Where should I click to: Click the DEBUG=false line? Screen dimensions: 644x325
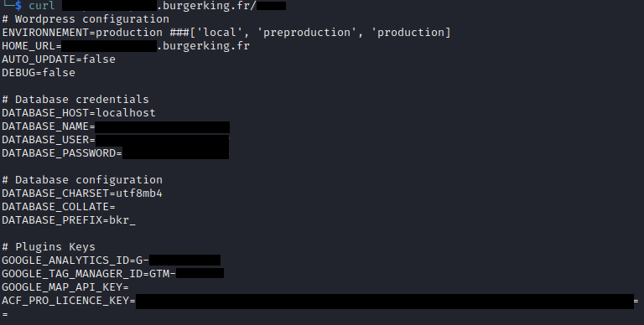click(39, 73)
